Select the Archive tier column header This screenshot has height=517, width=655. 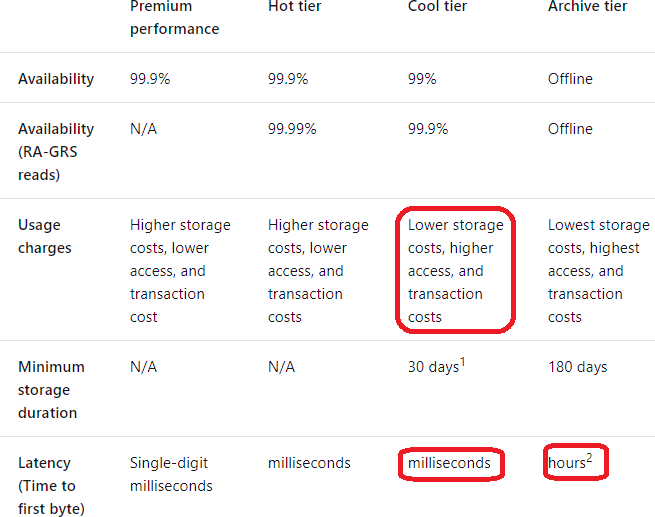tap(588, 8)
